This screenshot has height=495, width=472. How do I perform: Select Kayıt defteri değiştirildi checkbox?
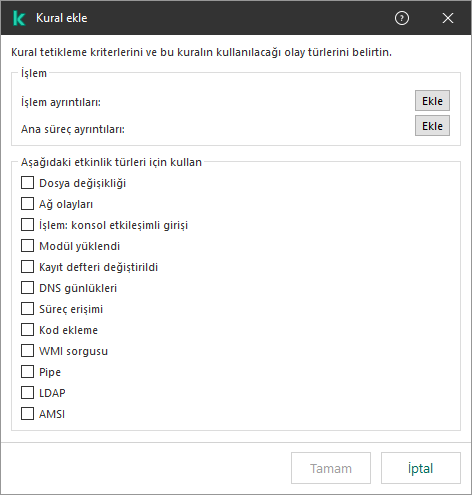pyautogui.click(x=27, y=267)
